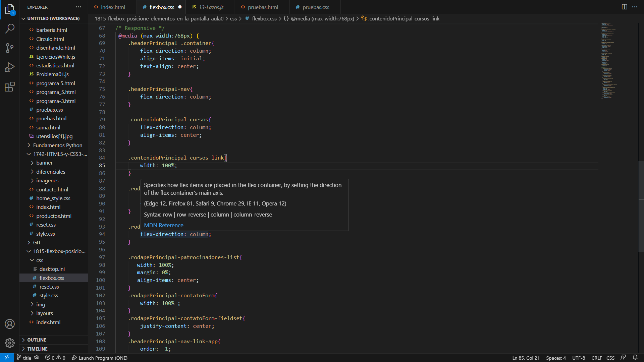Viewport: 644px width, 362px height.
Task: Change line ending via CRLF
Action: (x=596, y=358)
